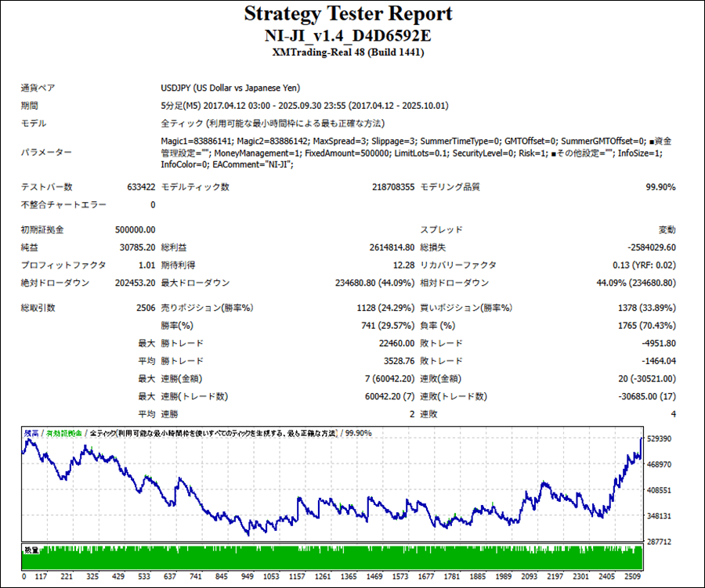Click the XMTrading-Real 48 build subtitle
This screenshot has height=588, width=705.
(348, 52)
